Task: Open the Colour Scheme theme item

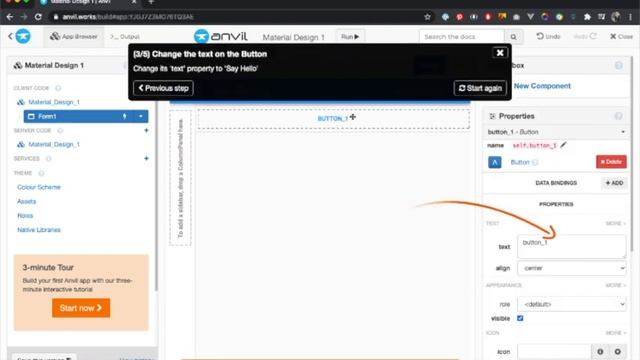Action: point(39,187)
